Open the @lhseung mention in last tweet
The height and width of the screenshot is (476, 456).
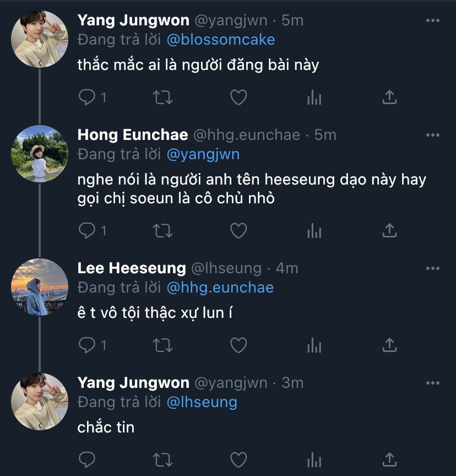pyautogui.click(x=202, y=402)
